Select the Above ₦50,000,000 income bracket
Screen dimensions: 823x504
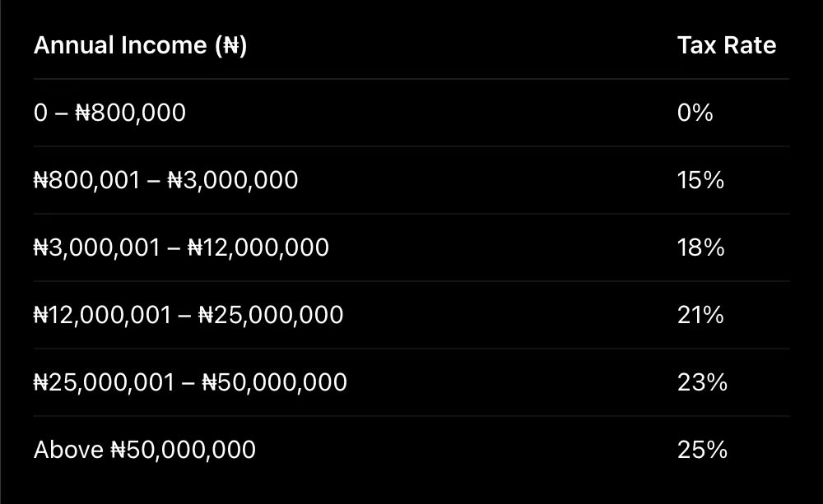click(x=144, y=450)
